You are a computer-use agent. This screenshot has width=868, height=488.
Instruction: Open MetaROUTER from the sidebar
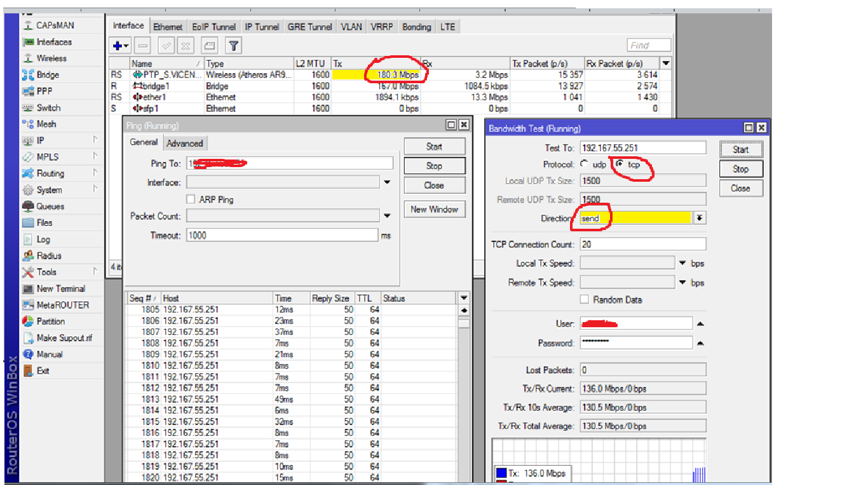pyautogui.click(x=62, y=305)
